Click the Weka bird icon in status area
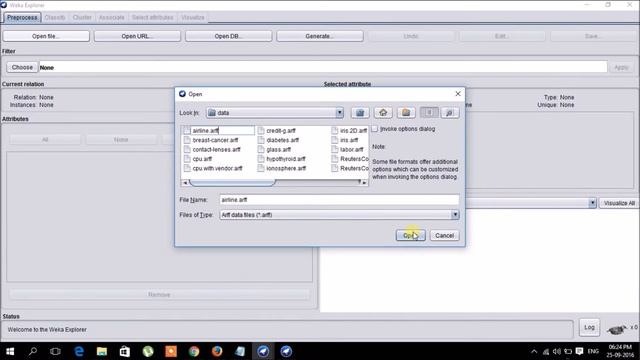Viewport: 640px width, 360px height. tap(616, 329)
